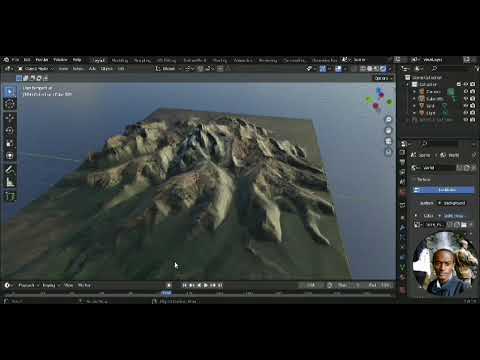Switch perspective/orthographic gizmo icon
The height and width of the screenshot is (360, 480).
click(388, 152)
